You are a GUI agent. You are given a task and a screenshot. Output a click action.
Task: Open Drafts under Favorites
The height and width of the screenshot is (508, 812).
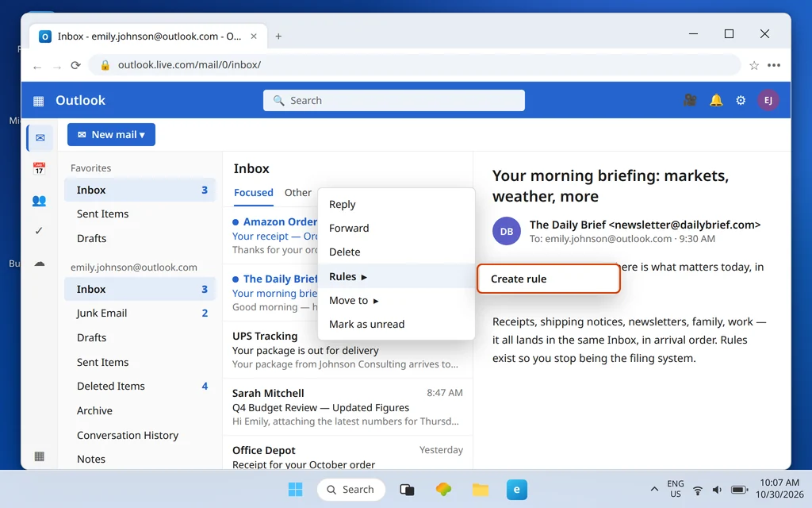click(140, 238)
